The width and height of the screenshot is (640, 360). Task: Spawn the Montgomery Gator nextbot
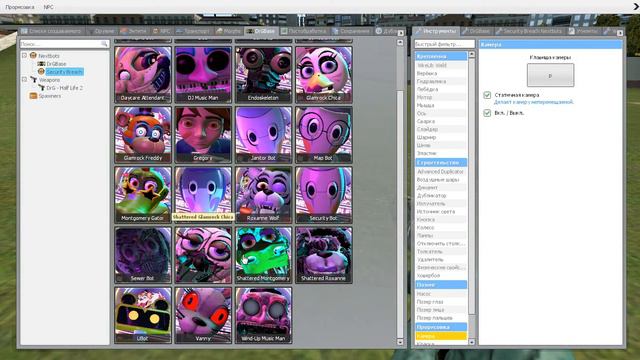point(143,194)
